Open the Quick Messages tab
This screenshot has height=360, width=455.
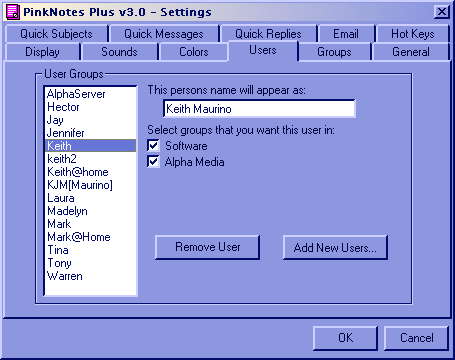[x=164, y=34]
